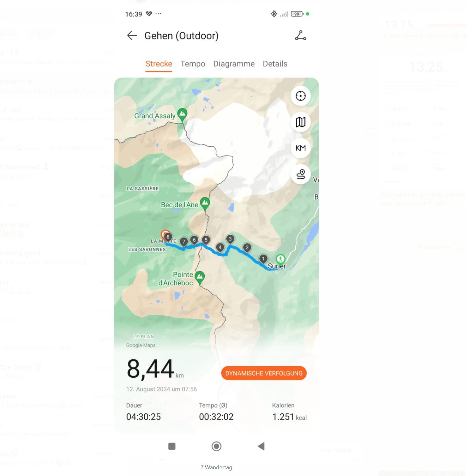Recenter the map with the crosshair icon
The width and height of the screenshot is (466, 476).
(300, 96)
